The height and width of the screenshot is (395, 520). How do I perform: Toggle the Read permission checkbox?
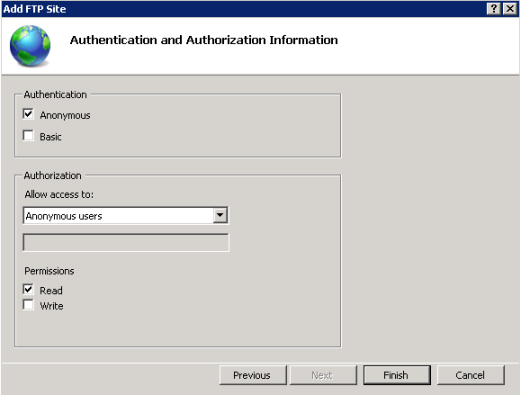pos(28,289)
